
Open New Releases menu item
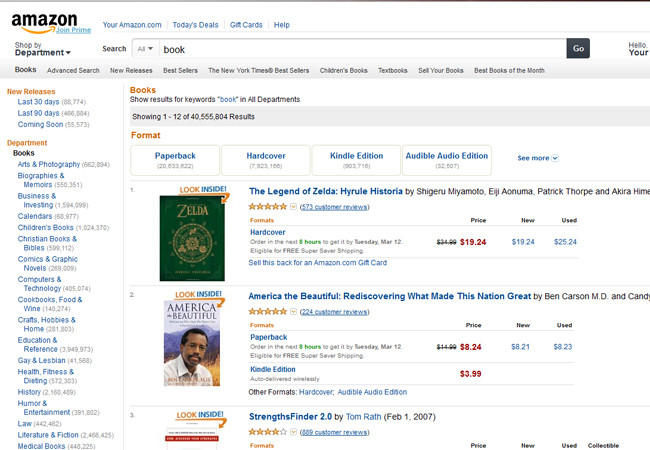(x=131, y=70)
